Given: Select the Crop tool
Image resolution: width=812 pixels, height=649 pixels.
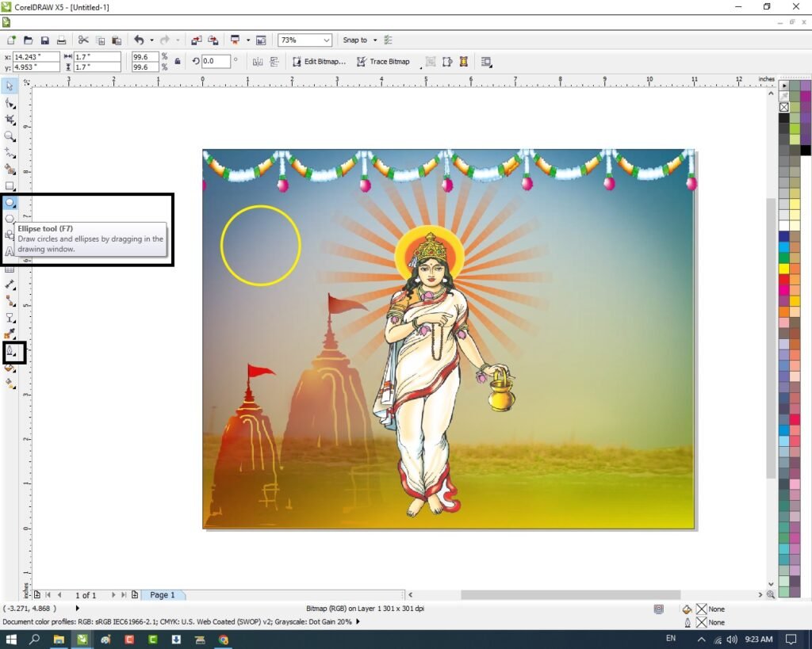Looking at the screenshot, I should click(10, 120).
